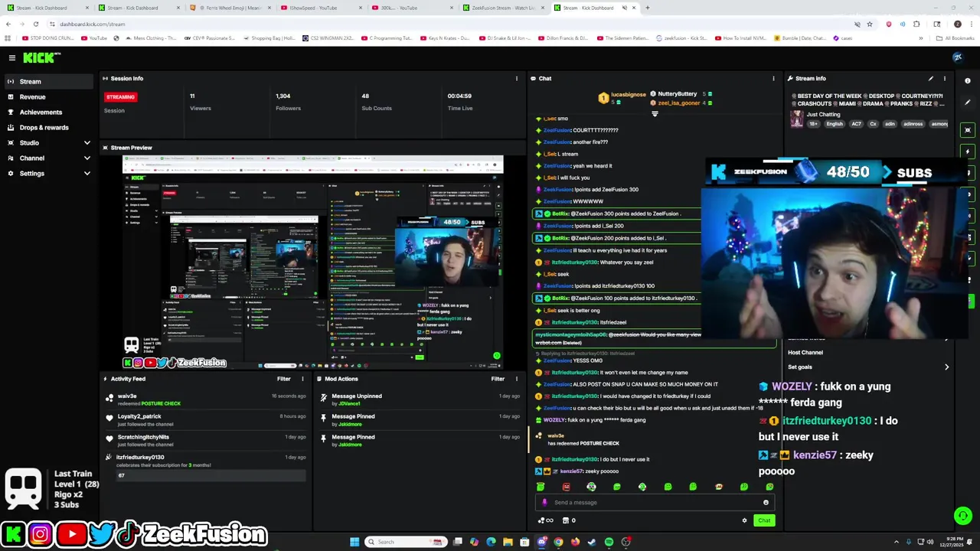The image size is (980, 551).
Task: Click the Stream Preview thumbnail
Action: coord(313,261)
